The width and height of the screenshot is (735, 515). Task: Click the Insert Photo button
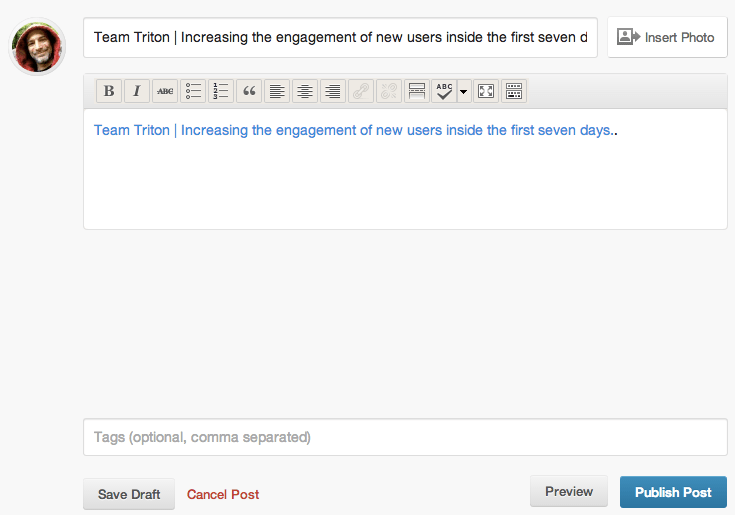coord(667,37)
